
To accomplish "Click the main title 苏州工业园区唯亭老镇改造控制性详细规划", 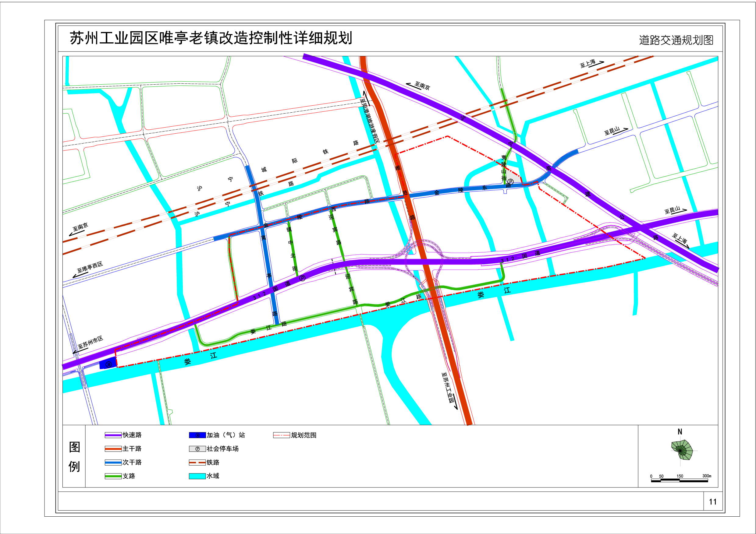I will point(211,38).
